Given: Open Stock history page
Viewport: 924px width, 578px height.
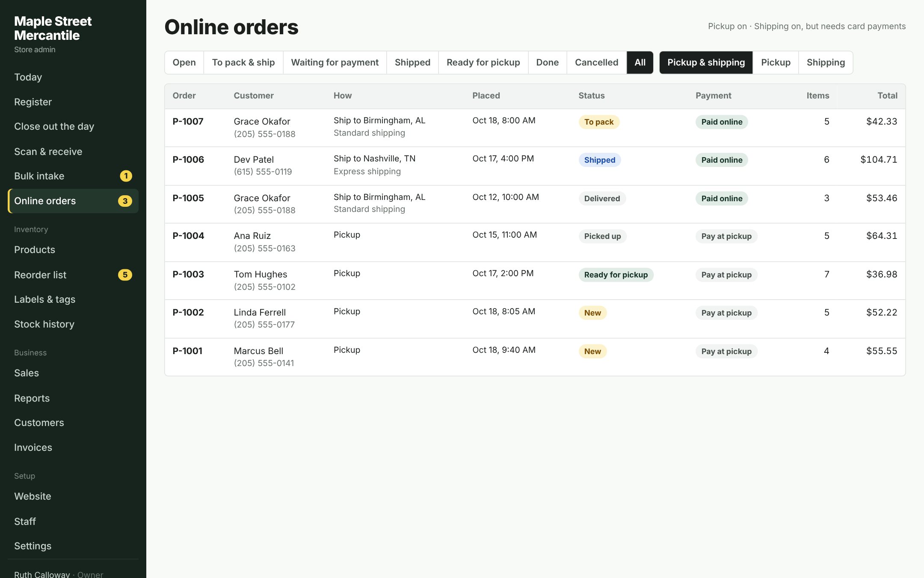Looking at the screenshot, I should (x=73, y=324).
